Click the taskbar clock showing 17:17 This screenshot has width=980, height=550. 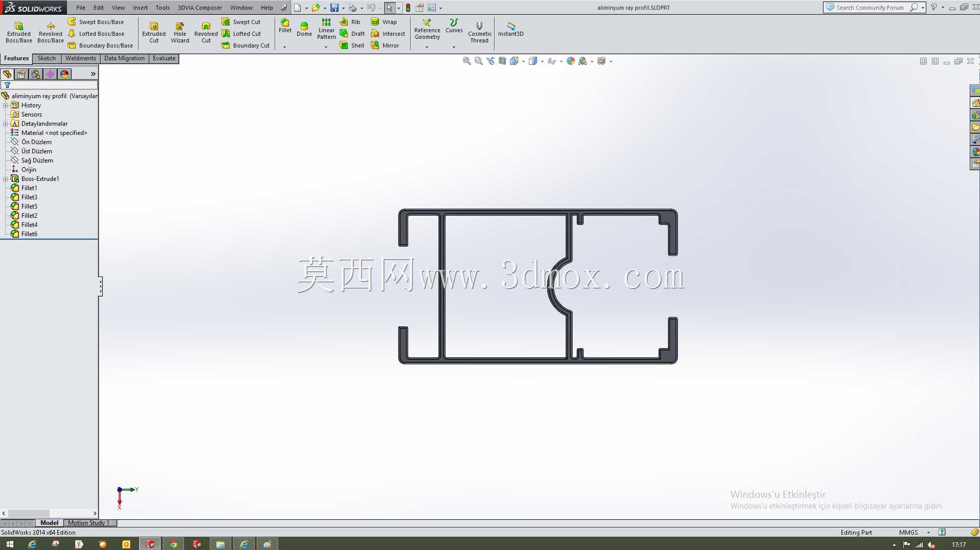[x=959, y=545]
